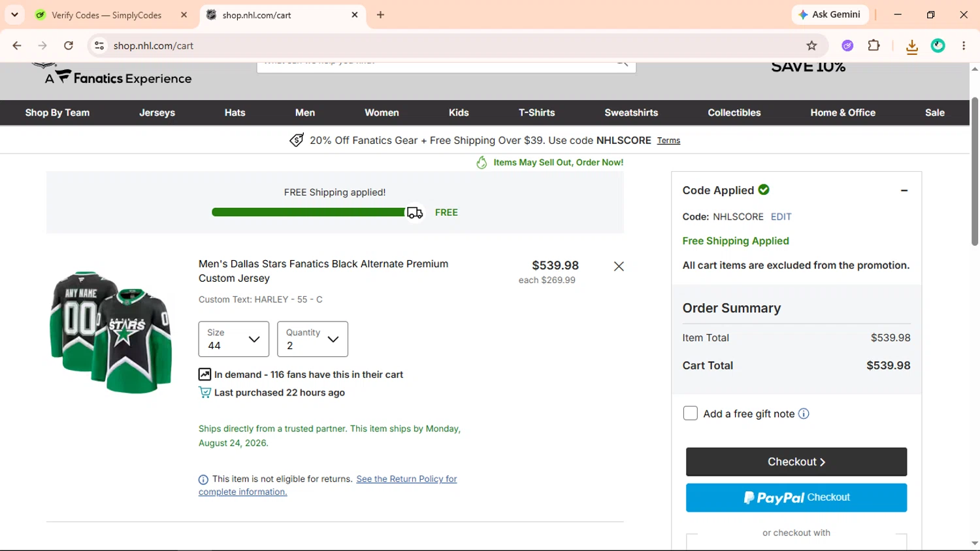Screen dimensions: 980x551
Task: Open the browser extensions puzzle icon
Action: [x=874, y=46]
